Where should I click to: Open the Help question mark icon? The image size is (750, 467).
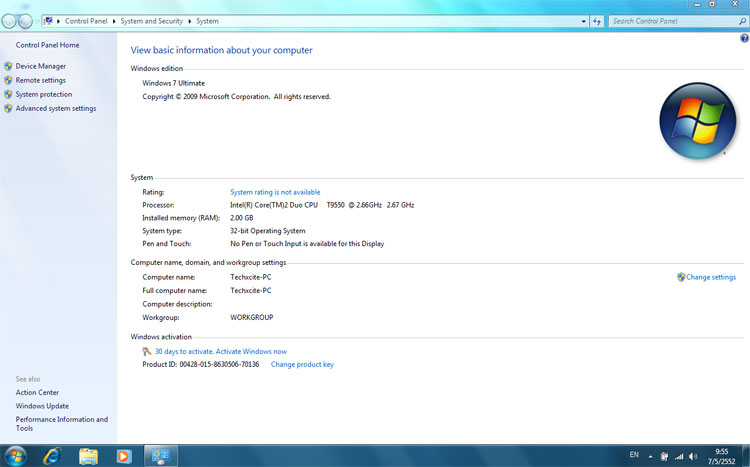pyautogui.click(x=744, y=39)
